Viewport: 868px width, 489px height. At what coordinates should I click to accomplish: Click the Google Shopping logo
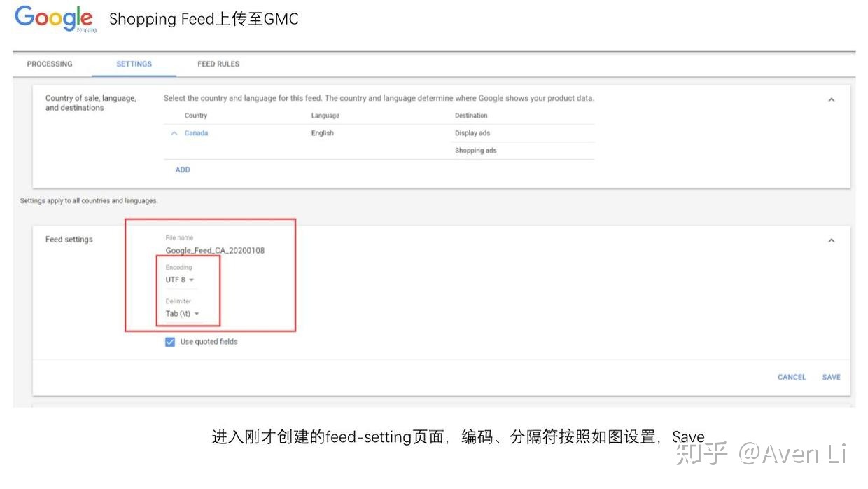click(55, 19)
